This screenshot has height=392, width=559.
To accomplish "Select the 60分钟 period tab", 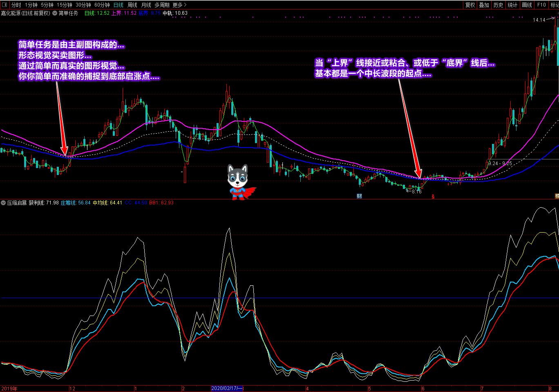I will coord(102,5).
